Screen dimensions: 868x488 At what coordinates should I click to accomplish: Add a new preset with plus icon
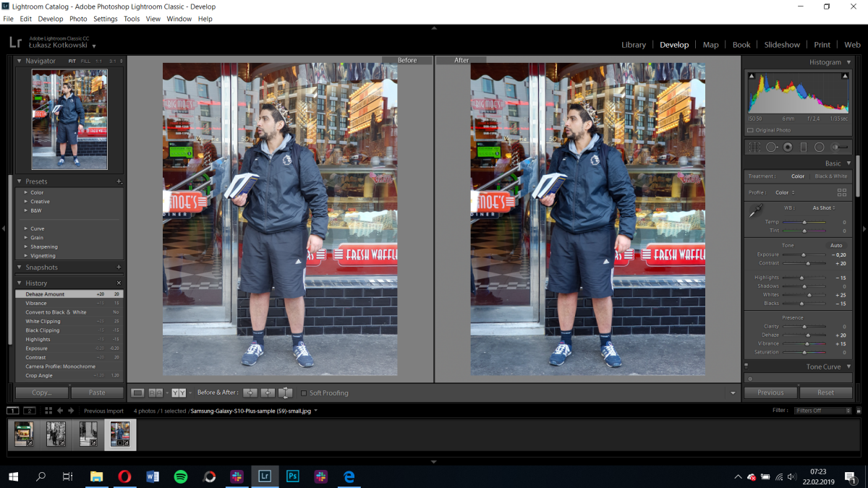(x=119, y=181)
